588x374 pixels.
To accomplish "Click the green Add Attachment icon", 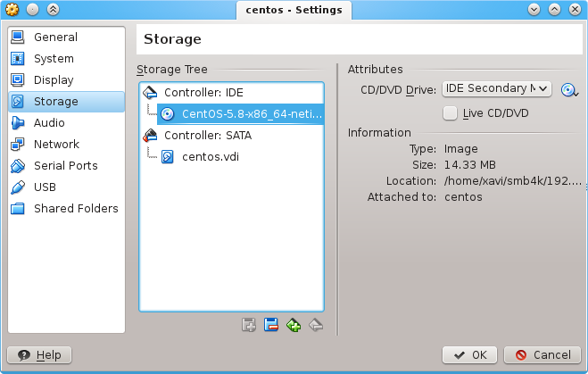I will pos(294,325).
